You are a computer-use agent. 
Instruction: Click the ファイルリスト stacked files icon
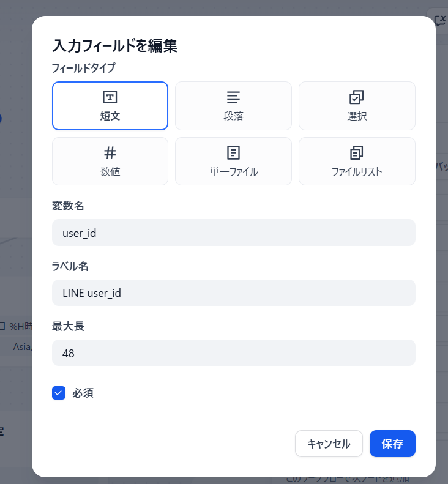coord(357,152)
